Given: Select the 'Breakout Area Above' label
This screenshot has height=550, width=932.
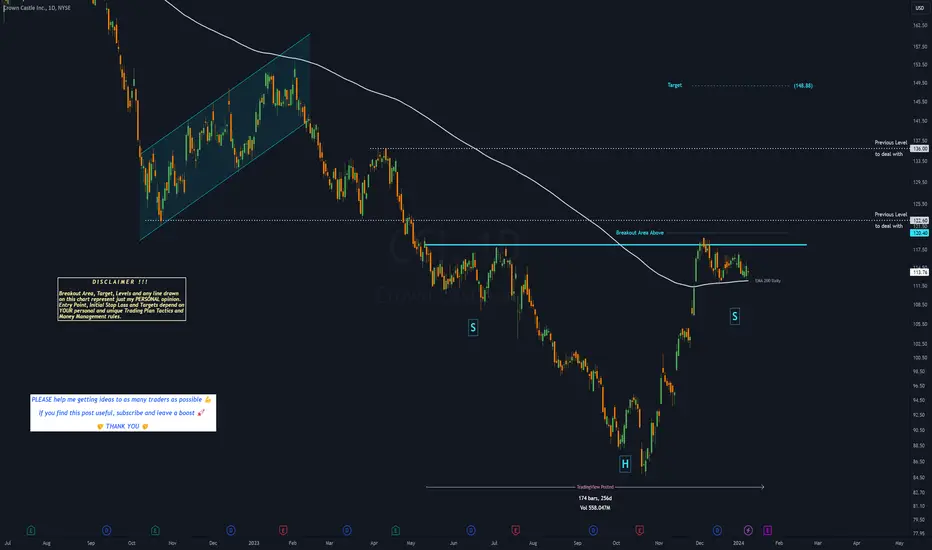Looking at the screenshot, I should [640, 233].
